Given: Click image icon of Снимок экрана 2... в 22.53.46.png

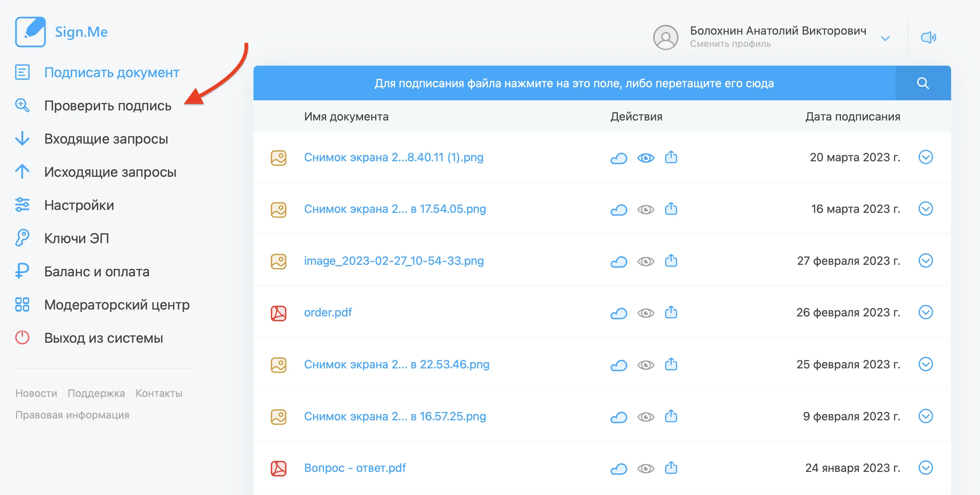Looking at the screenshot, I should (x=278, y=365).
